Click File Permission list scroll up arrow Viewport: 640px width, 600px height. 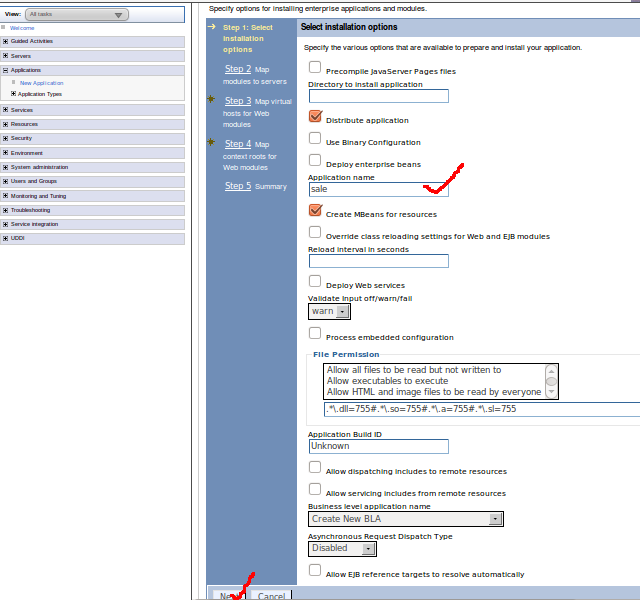(551, 371)
